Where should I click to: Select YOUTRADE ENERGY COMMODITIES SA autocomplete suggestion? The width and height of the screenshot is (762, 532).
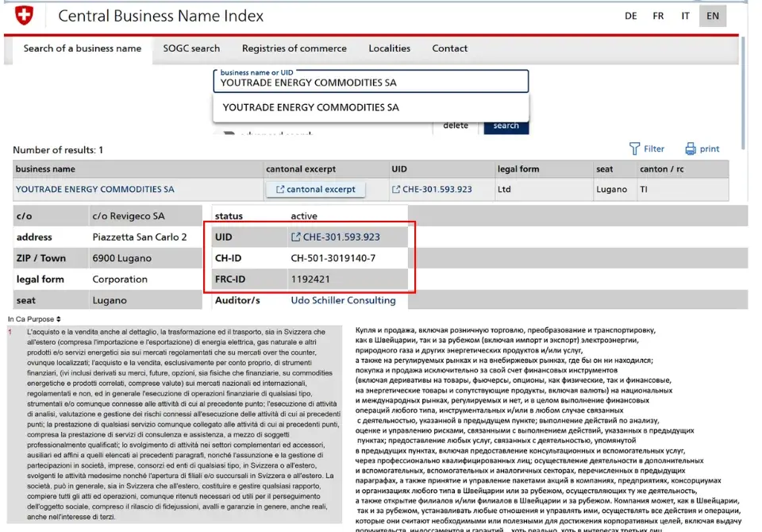click(x=371, y=107)
